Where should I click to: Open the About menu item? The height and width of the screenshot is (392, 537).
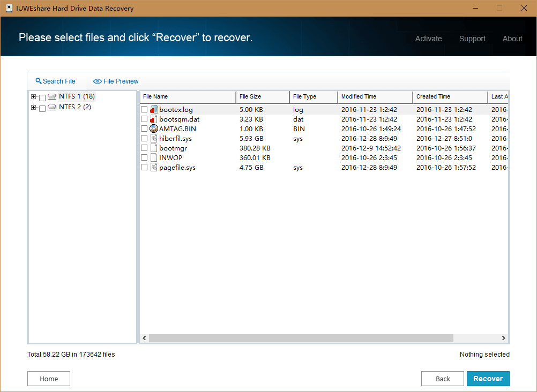[512, 39]
